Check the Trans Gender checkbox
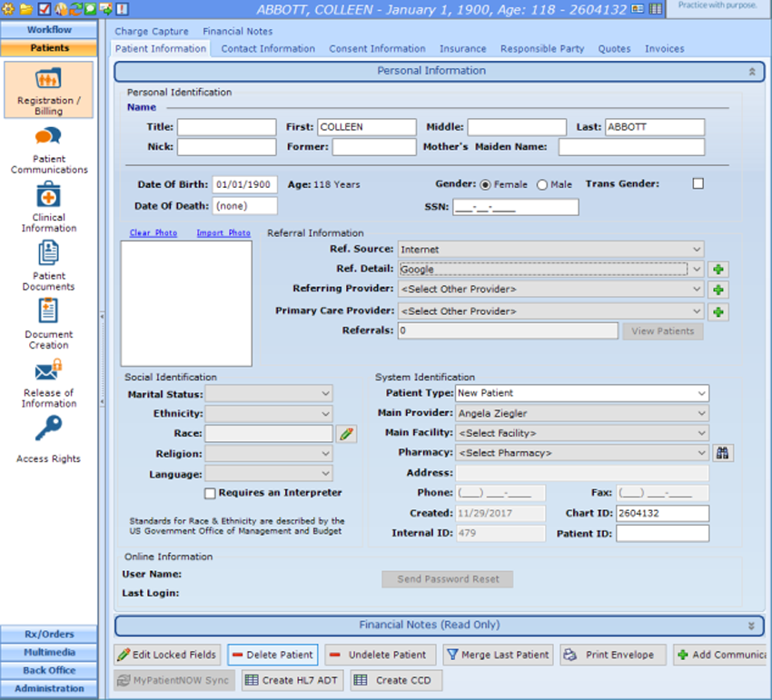Viewport: 772px width, 700px height. (698, 182)
